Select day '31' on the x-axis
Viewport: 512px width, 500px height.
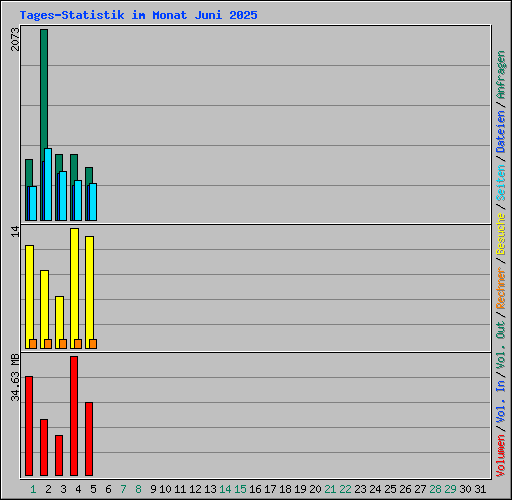pyautogui.click(x=480, y=489)
